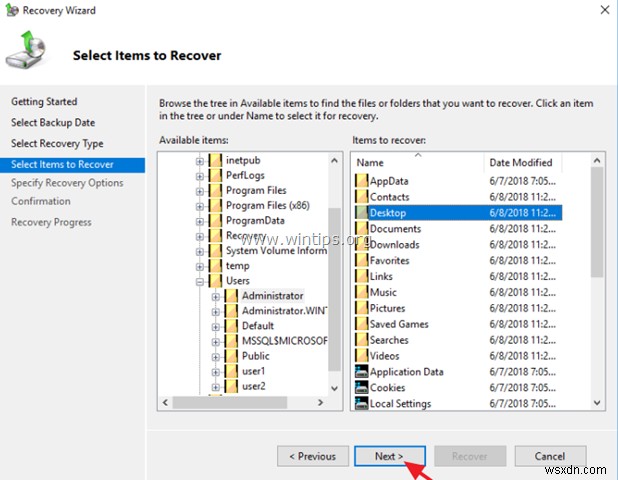Select Program Files (x86) in tree
Screen dimensions: 618x480
coord(268,205)
